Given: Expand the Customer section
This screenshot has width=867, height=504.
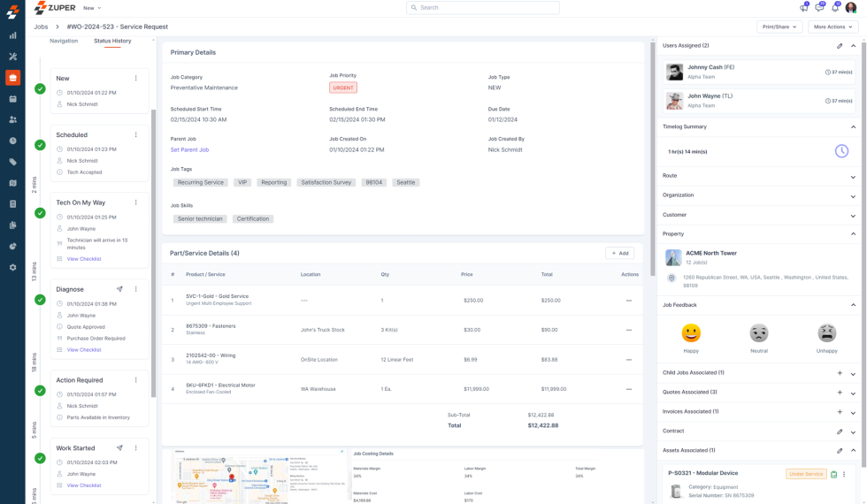Looking at the screenshot, I should coord(853,215).
